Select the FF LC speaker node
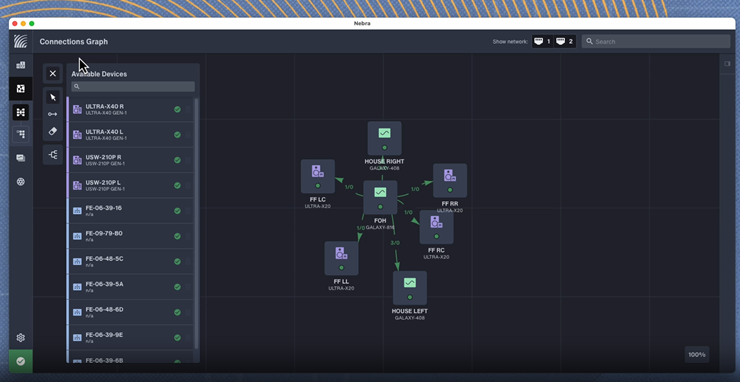740x382 pixels. (x=318, y=176)
